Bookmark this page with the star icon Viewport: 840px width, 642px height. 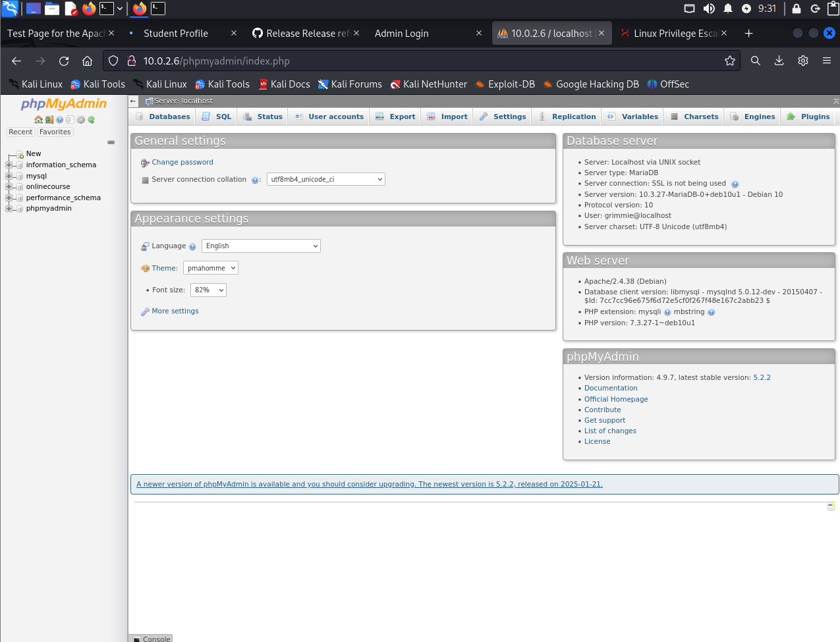click(729, 61)
